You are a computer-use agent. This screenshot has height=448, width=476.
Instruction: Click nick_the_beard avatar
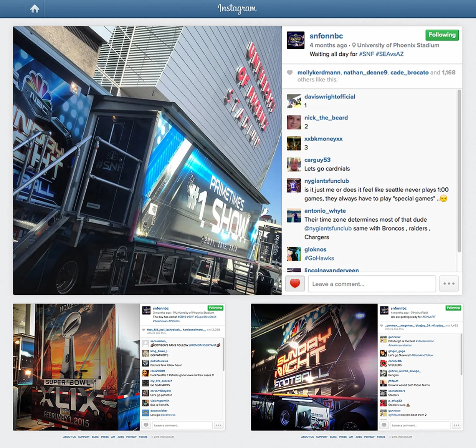294,122
